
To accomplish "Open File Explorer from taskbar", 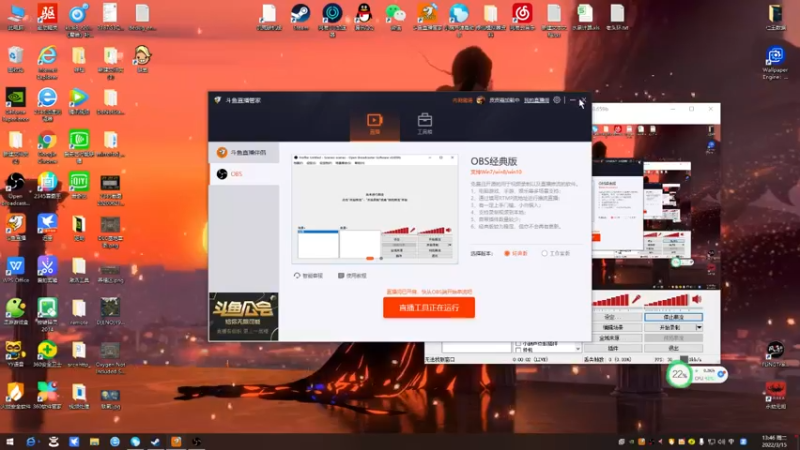I will point(94,442).
